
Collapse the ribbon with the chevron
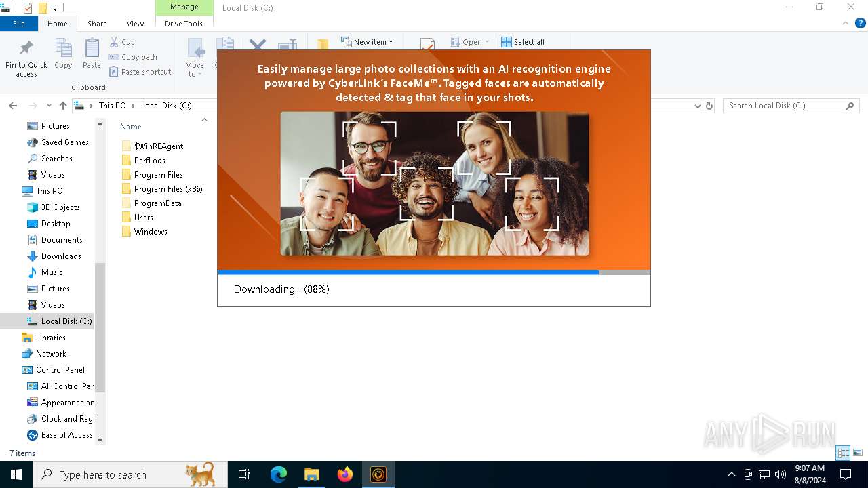click(x=846, y=23)
